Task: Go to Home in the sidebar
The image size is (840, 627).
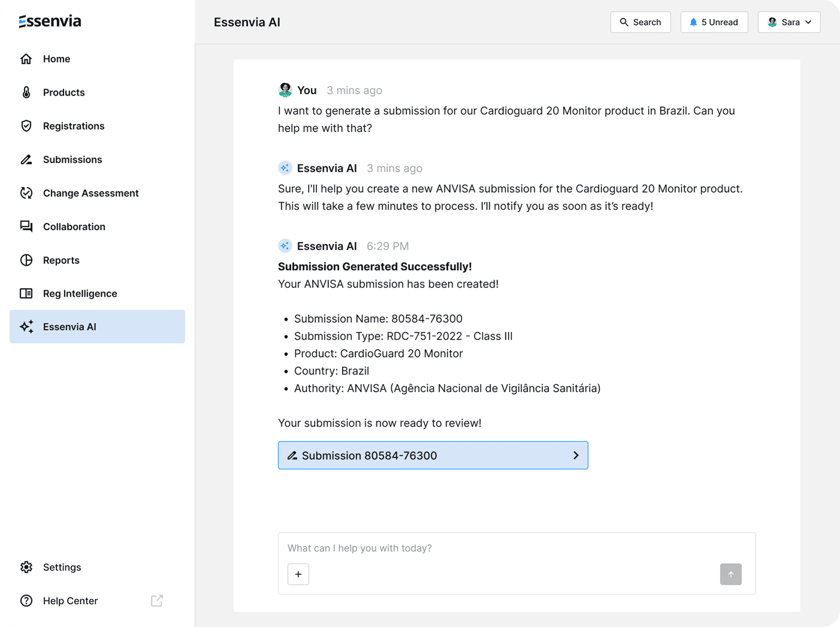Action: 97,59
